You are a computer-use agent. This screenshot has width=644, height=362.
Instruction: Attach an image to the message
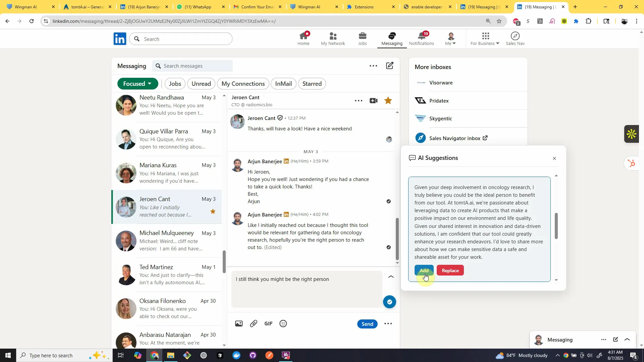[x=239, y=324]
